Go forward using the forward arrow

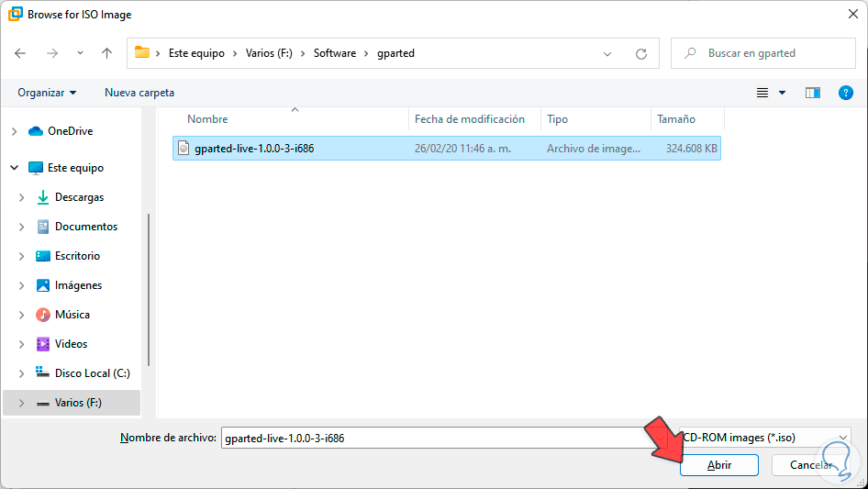point(52,53)
